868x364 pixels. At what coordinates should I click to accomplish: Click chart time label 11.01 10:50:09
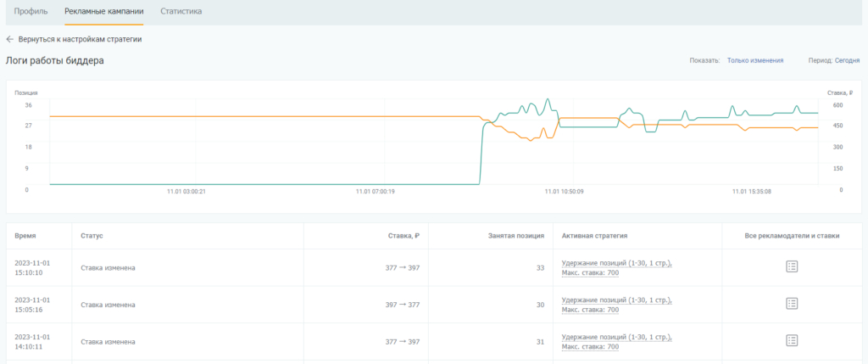(564, 192)
